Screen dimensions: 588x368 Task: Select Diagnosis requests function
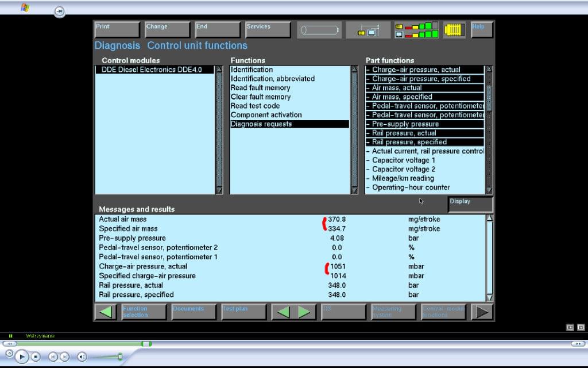[x=289, y=124]
